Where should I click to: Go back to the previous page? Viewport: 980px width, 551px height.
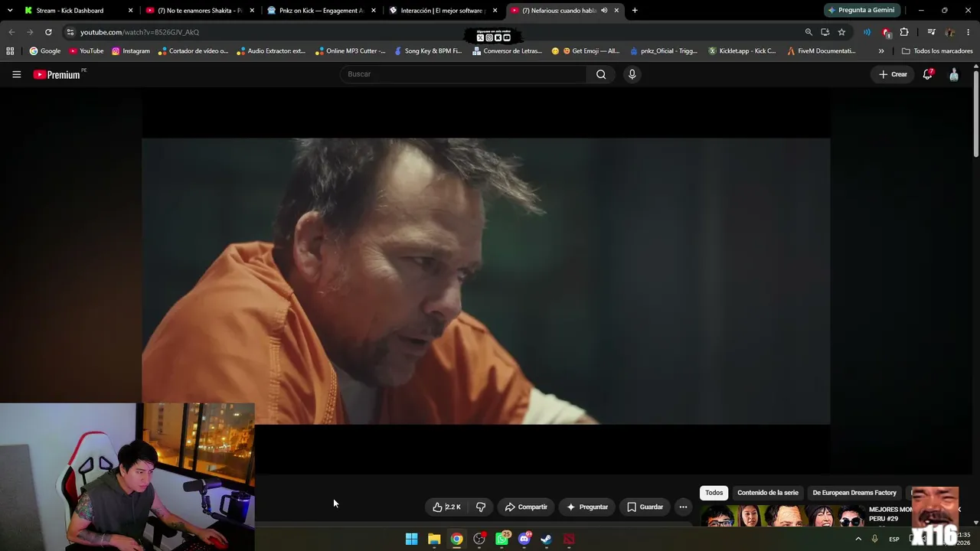click(11, 32)
